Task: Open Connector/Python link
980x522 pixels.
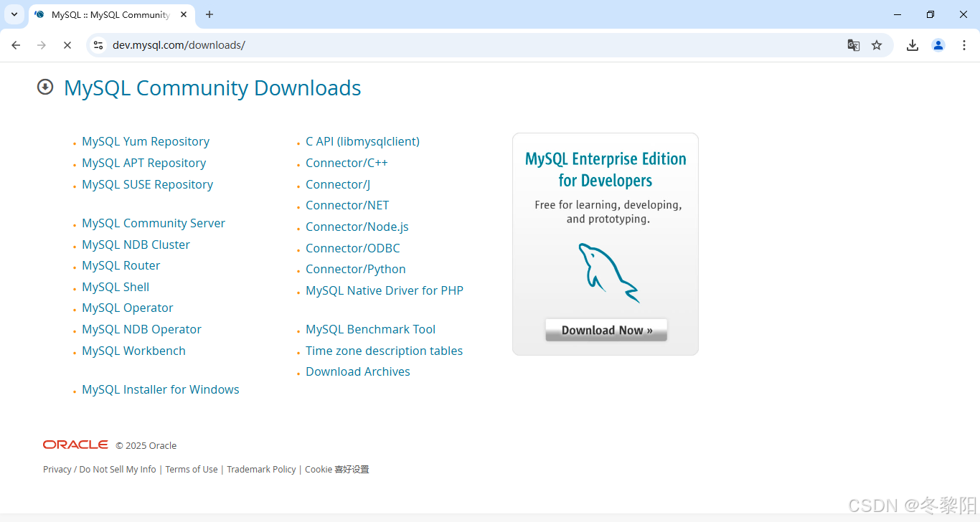Action: point(355,269)
